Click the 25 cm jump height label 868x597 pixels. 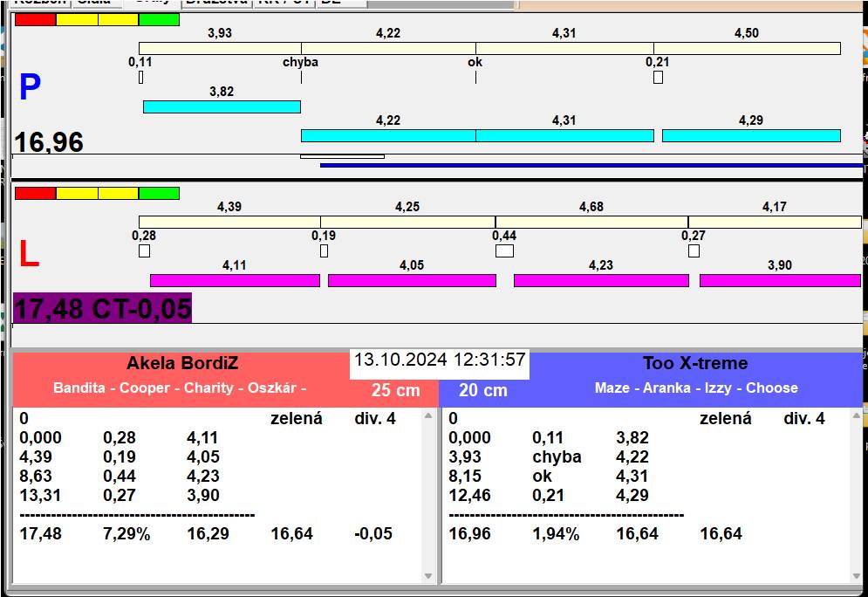396,390
